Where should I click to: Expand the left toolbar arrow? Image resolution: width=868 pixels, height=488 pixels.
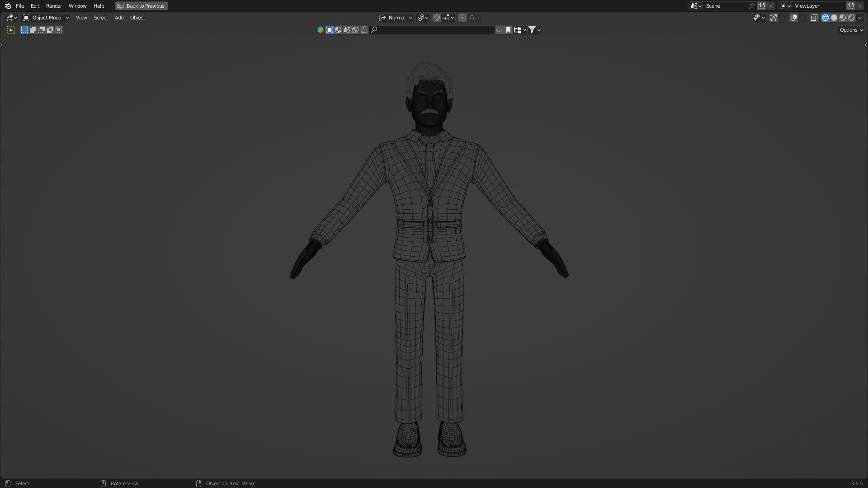pos(2,45)
